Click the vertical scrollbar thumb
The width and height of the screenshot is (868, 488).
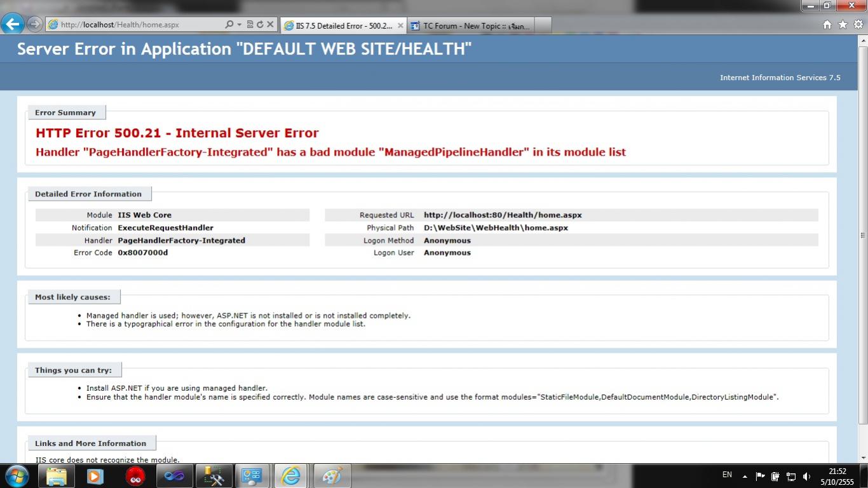pos(863,235)
